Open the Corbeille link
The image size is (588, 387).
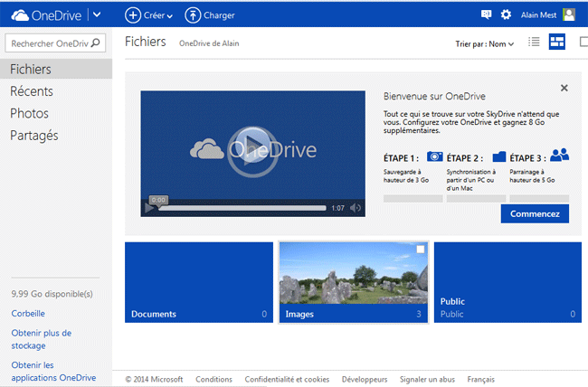28,314
